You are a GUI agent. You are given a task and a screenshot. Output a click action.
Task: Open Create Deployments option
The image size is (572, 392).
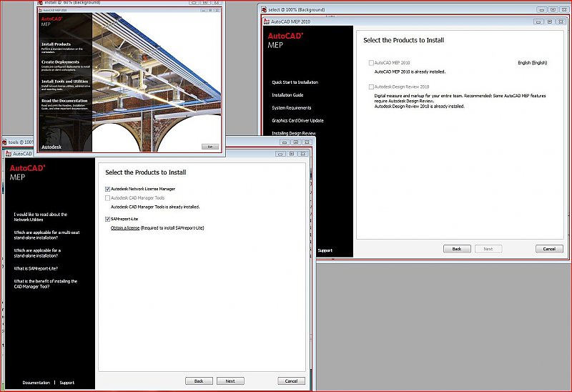(x=60, y=62)
